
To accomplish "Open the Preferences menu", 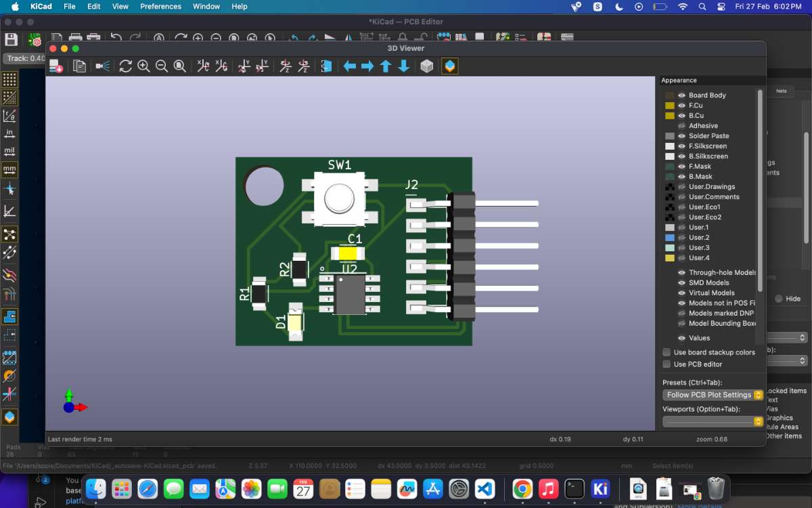I will (160, 6).
